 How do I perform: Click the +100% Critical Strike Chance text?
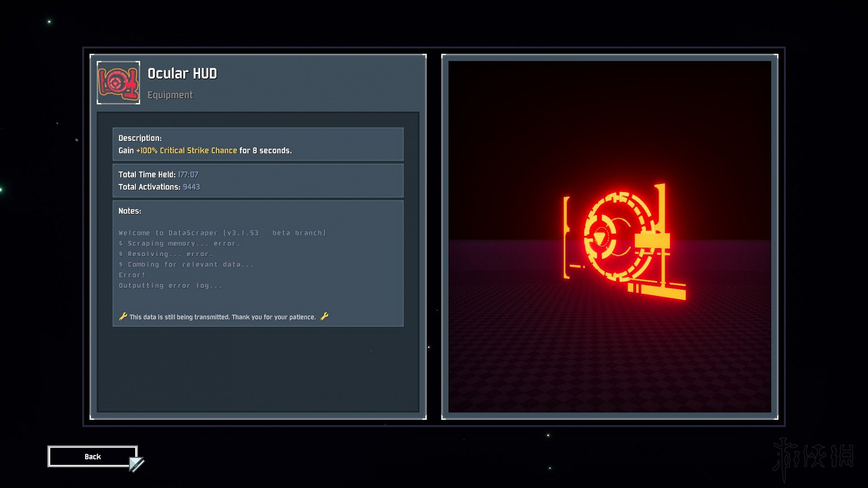186,150
